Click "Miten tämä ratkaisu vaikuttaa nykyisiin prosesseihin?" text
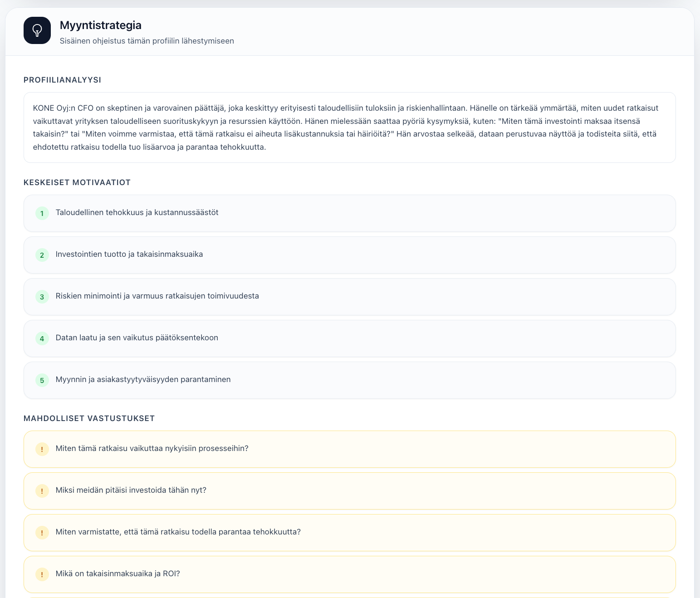Image resolution: width=700 pixels, height=598 pixels. (152, 448)
